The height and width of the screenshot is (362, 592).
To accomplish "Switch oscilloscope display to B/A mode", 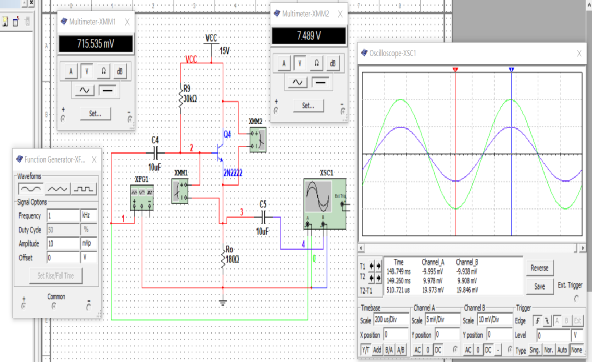I will (389, 350).
